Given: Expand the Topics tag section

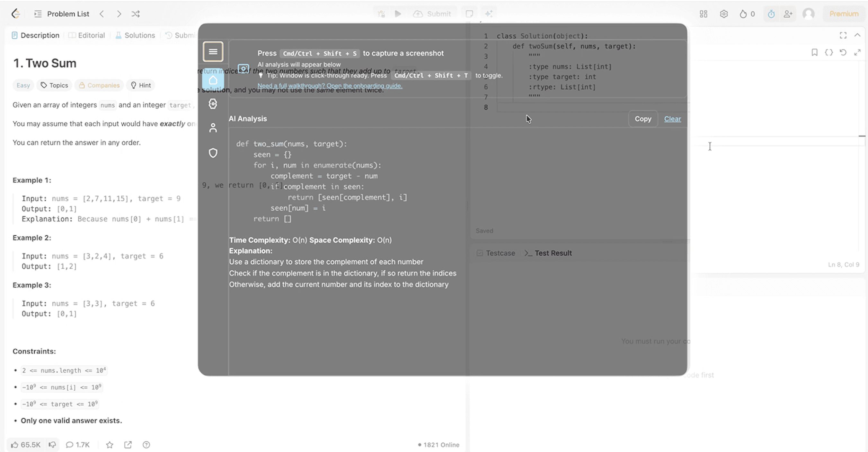Looking at the screenshot, I should pos(54,85).
